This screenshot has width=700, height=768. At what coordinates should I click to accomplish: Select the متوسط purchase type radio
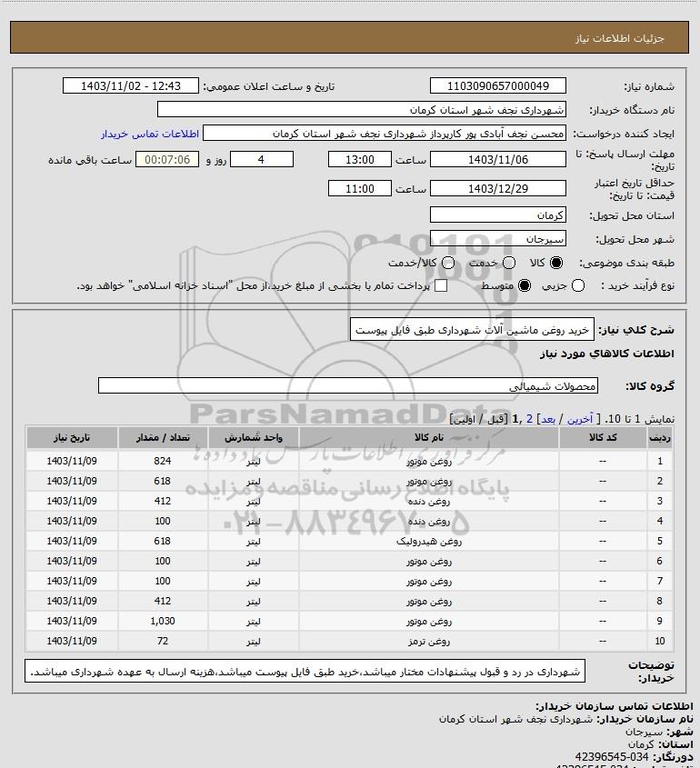pos(525,285)
